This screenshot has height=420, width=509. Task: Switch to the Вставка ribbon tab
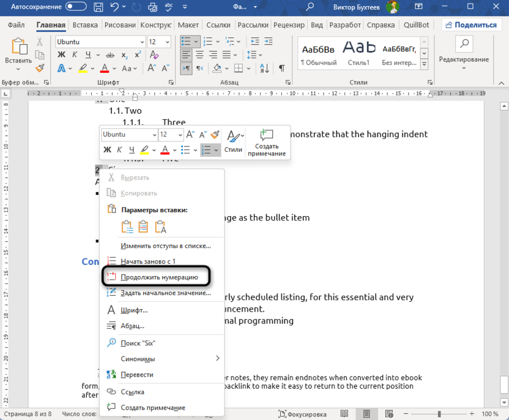[x=84, y=25]
